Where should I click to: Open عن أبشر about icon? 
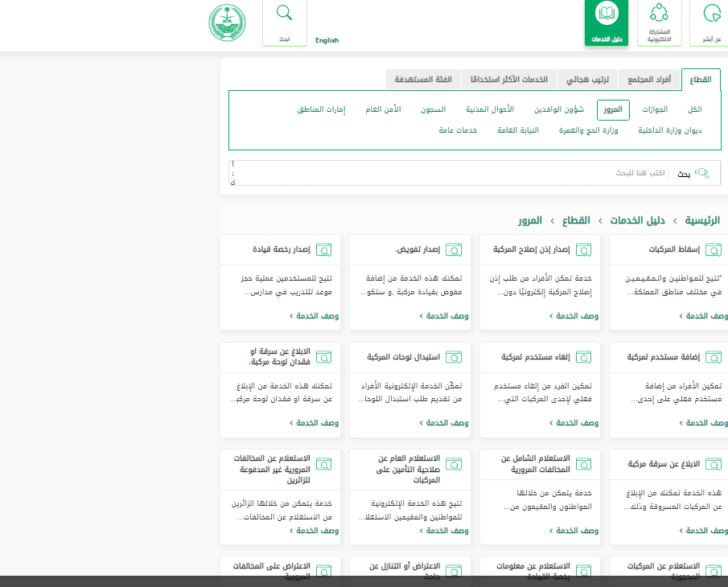click(x=711, y=23)
